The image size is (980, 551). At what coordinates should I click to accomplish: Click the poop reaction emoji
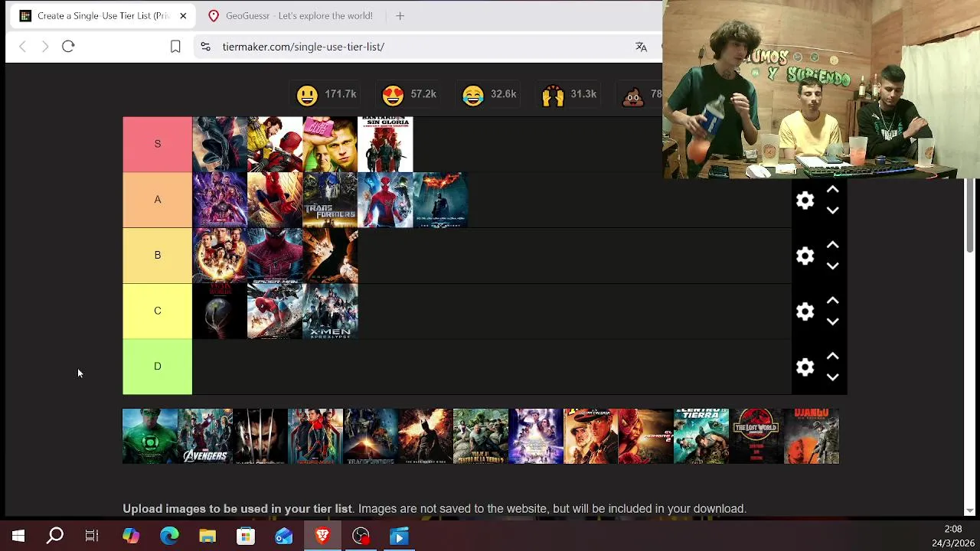(633, 95)
